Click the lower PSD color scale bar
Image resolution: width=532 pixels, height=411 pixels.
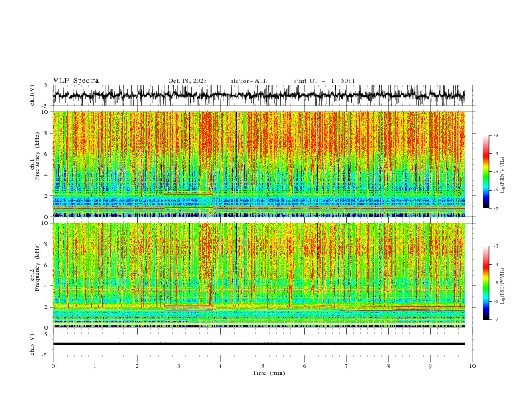[x=486, y=283]
